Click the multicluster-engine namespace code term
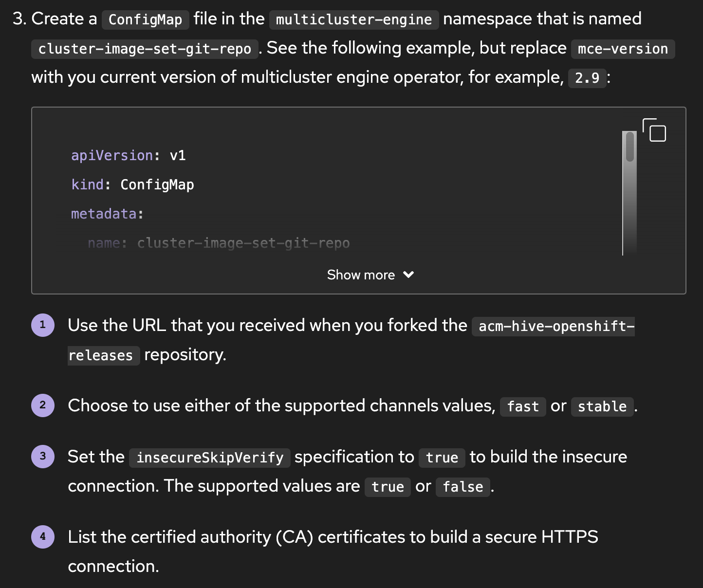 [353, 19]
